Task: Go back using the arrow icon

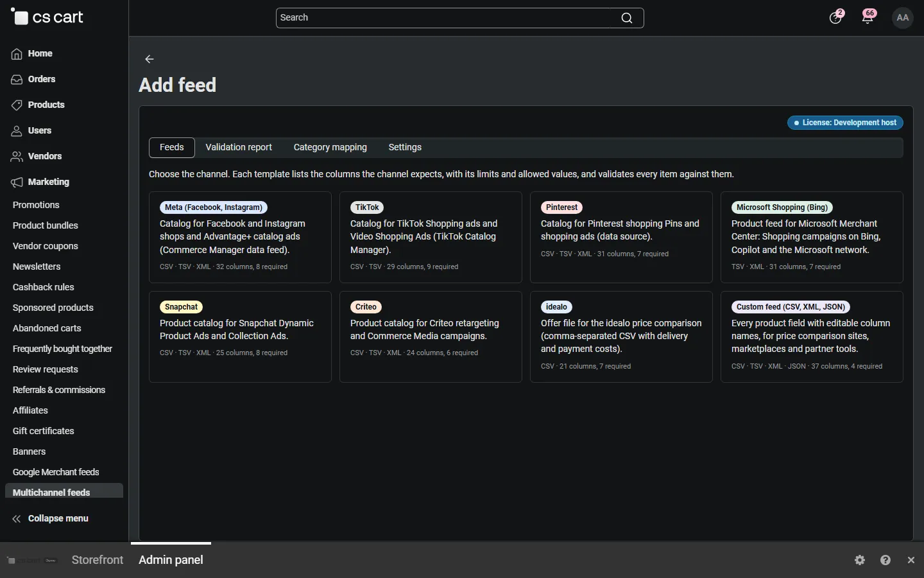Action: [150, 59]
